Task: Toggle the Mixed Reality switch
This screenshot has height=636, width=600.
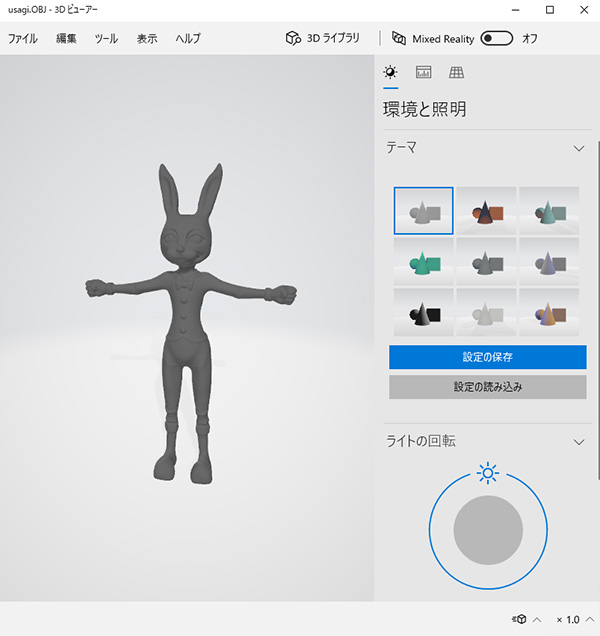Action: [496, 39]
